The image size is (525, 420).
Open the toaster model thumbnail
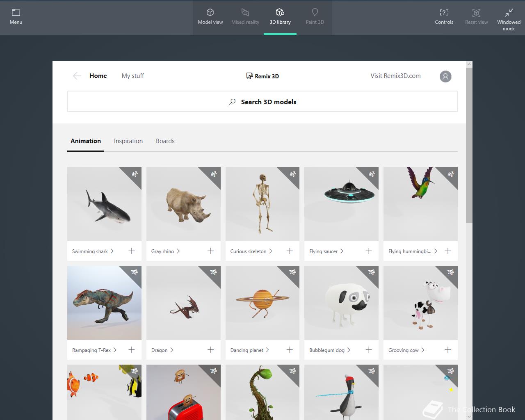183,392
